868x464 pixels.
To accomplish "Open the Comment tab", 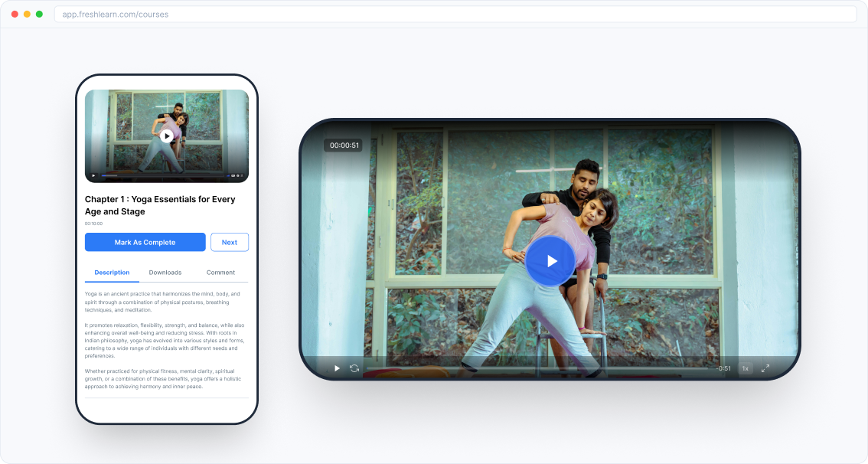I will [x=220, y=272].
